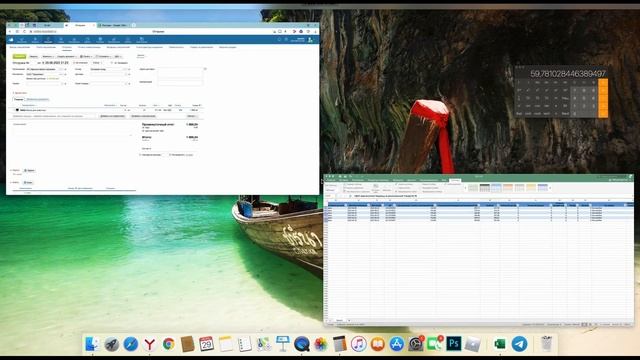
Task: Toggle the Filter Button checkbox in Excel ribbon
Action: (445, 184)
